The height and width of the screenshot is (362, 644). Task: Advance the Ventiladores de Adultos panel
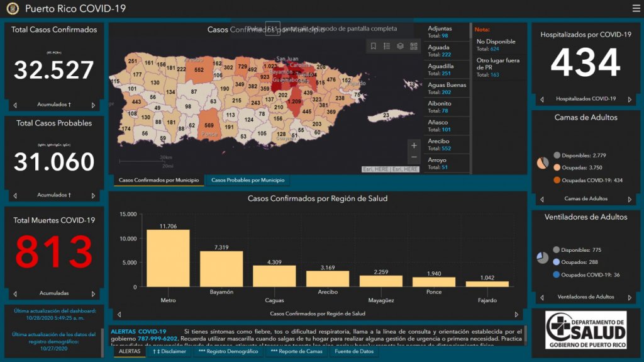coord(630,297)
